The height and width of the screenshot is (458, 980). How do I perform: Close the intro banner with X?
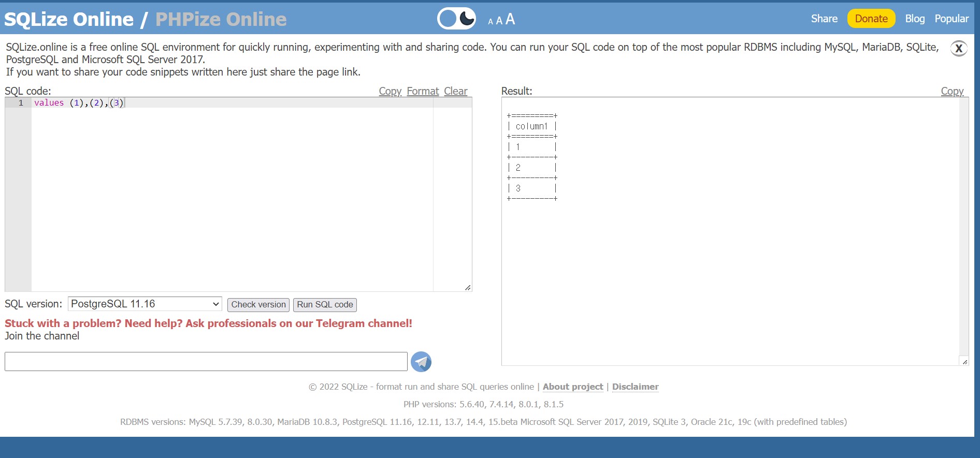tap(959, 48)
